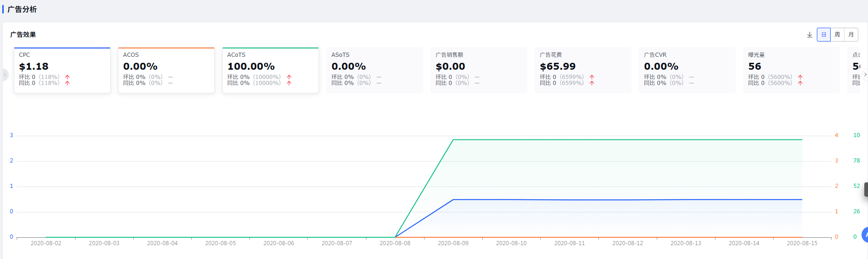Switch chart granularity to 月 (month)

click(851, 35)
